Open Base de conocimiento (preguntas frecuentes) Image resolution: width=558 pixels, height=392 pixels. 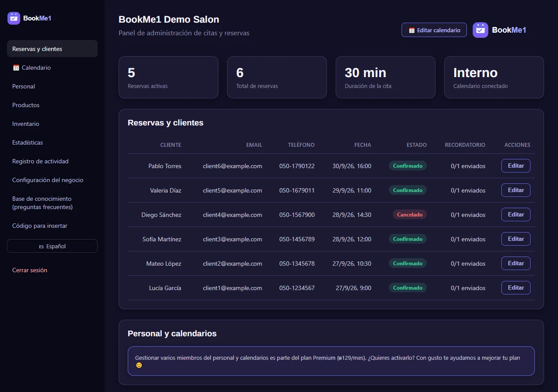pos(52,203)
